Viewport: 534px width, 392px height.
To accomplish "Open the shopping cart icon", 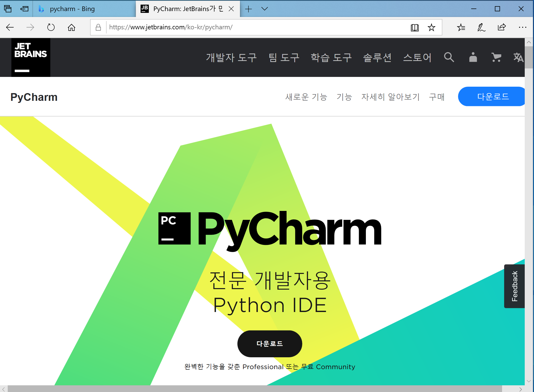I will [496, 57].
